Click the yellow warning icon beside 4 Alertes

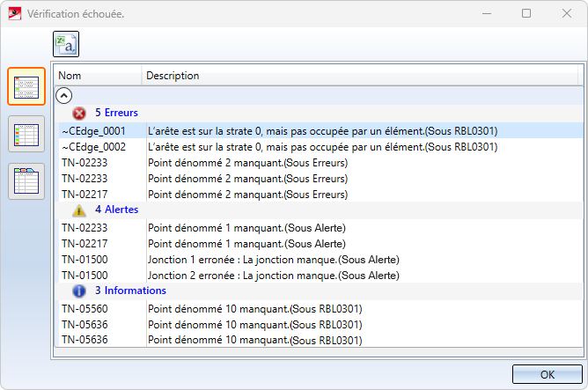79,210
